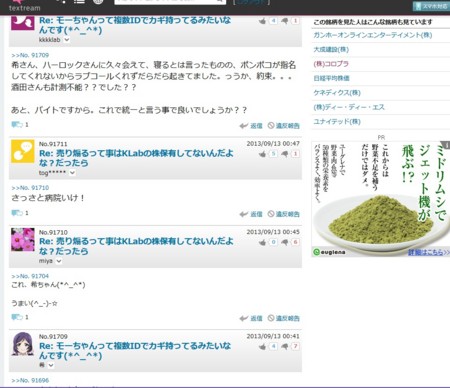The height and width of the screenshot is (388, 450).
Task: Open ユナイテッド(株) stock link
Action: coord(337,121)
